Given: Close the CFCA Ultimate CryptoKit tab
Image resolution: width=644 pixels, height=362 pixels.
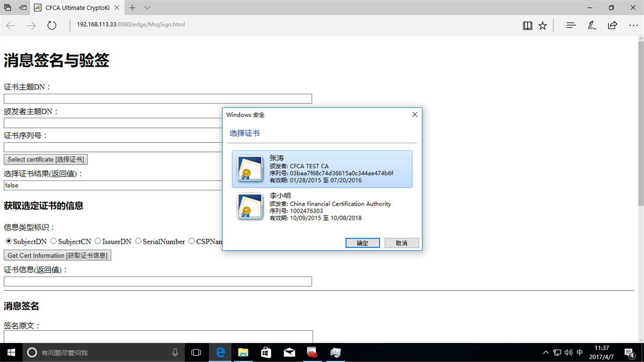Looking at the screenshot, I should tap(117, 8).
